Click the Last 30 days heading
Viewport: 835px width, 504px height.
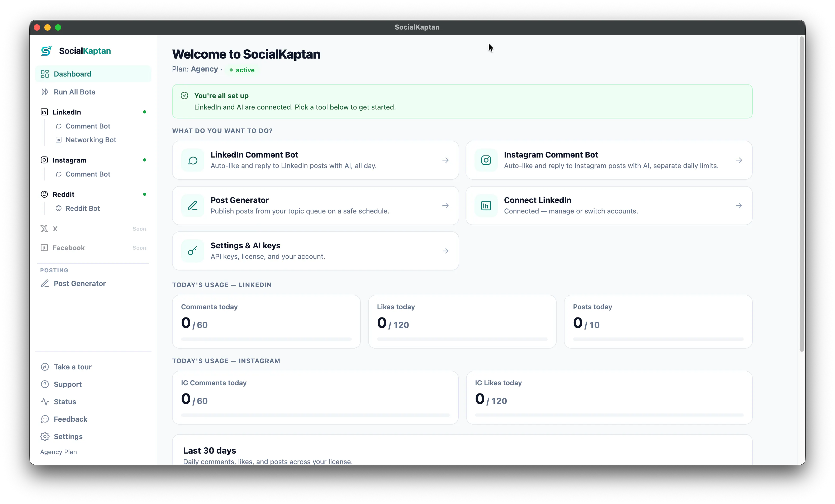pos(210,450)
